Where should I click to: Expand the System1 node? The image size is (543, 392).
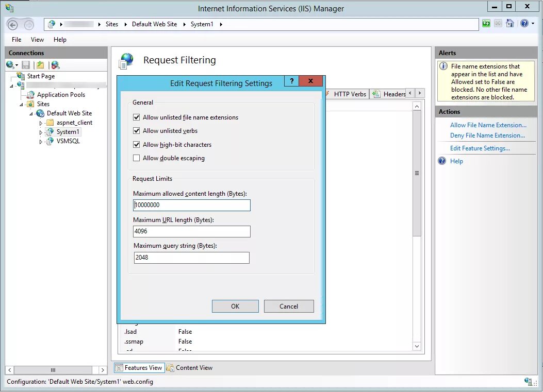pyautogui.click(x=41, y=132)
